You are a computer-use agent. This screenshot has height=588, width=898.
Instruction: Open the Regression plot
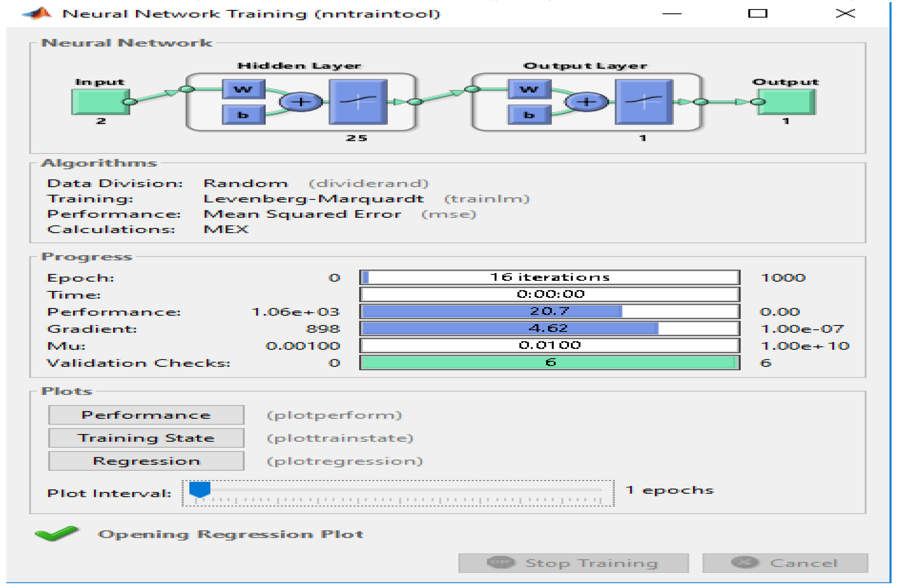[x=146, y=461]
